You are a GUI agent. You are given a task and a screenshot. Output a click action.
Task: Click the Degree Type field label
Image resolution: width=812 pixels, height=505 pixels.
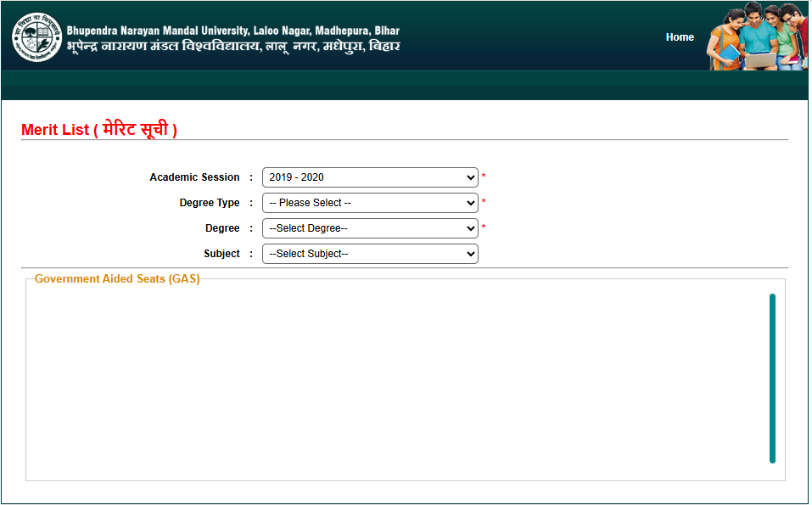point(210,203)
